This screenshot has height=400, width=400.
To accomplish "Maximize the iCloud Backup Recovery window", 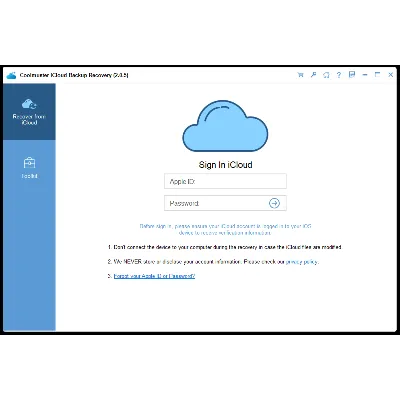I will click(x=377, y=75).
